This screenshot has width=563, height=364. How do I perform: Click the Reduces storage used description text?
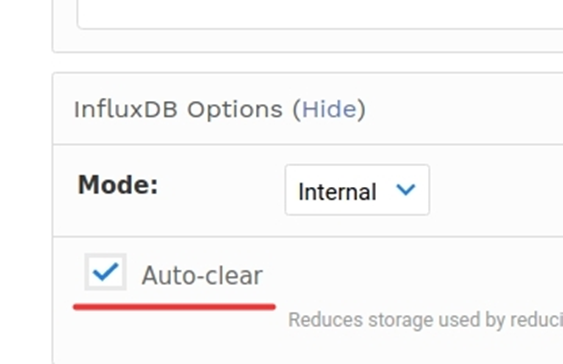[425, 320]
